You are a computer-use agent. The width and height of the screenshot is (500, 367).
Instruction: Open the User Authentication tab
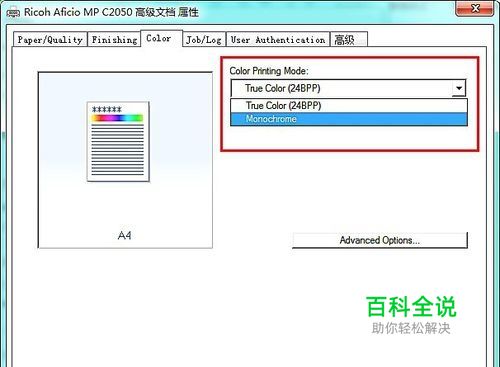[x=278, y=39]
